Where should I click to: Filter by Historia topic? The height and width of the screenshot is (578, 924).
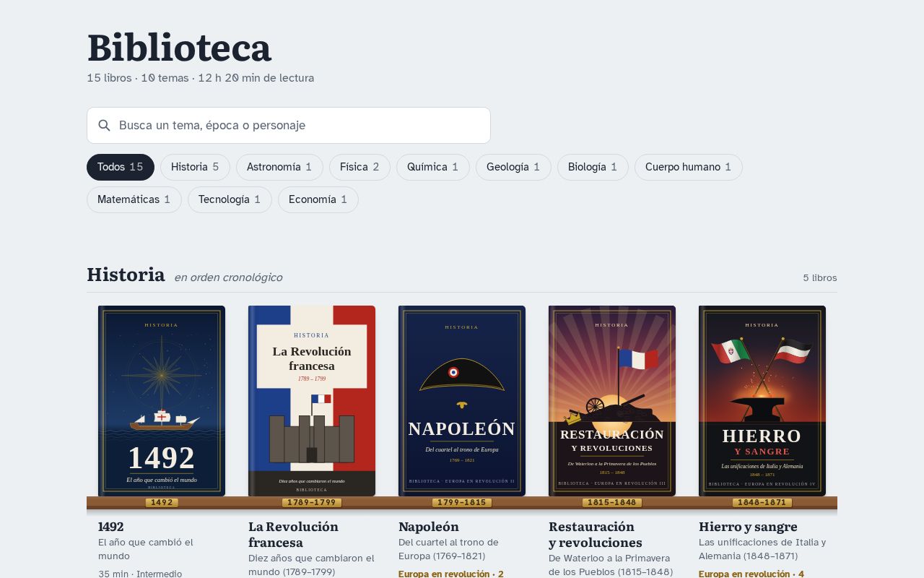pyautogui.click(x=195, y=167)
